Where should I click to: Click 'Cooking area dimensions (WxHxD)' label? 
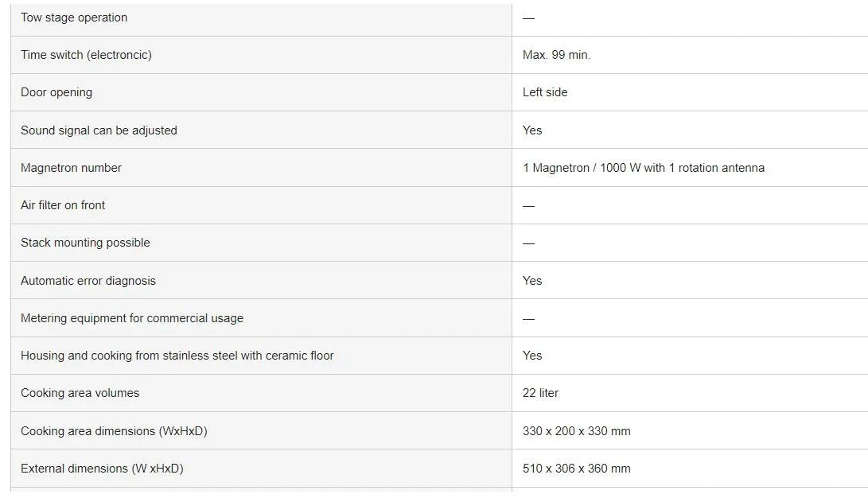pyautogui.click(x=114, y=431)
